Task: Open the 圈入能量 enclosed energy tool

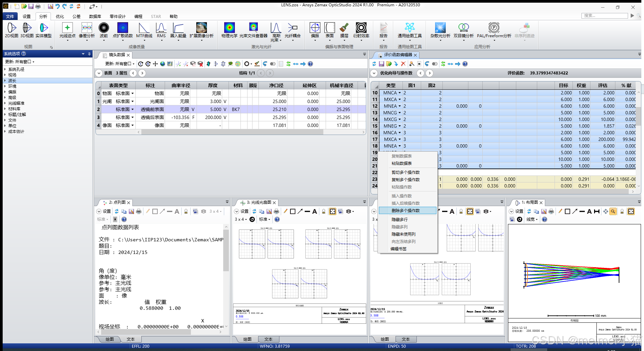Action: 178,32
